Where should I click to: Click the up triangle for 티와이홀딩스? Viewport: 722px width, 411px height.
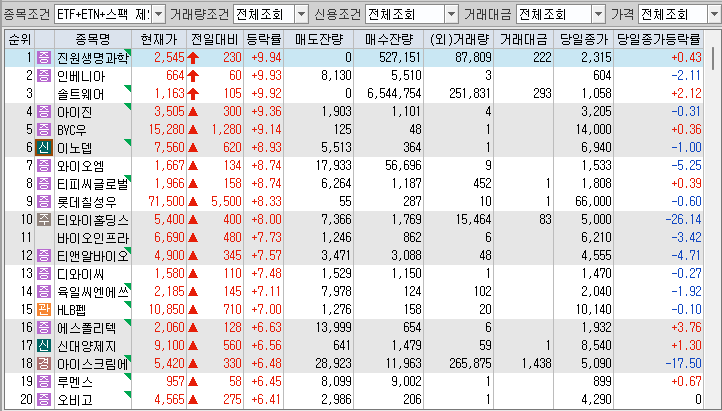click(193, 219)
